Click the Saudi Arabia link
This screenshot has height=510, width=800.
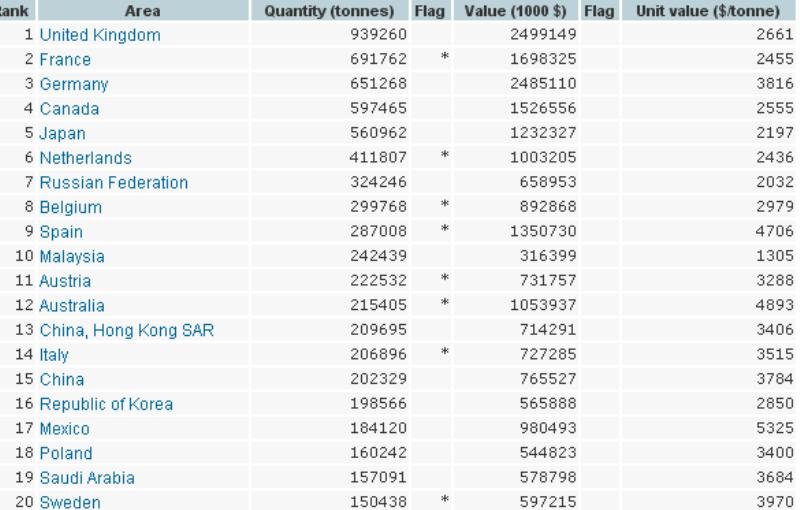(x=87, y=478)
